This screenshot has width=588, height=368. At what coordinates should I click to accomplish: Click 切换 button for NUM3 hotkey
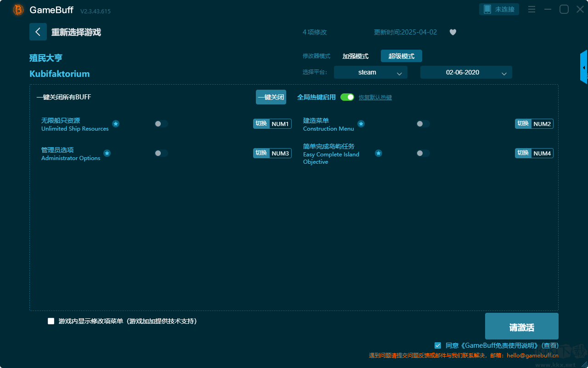pos(261,153)
